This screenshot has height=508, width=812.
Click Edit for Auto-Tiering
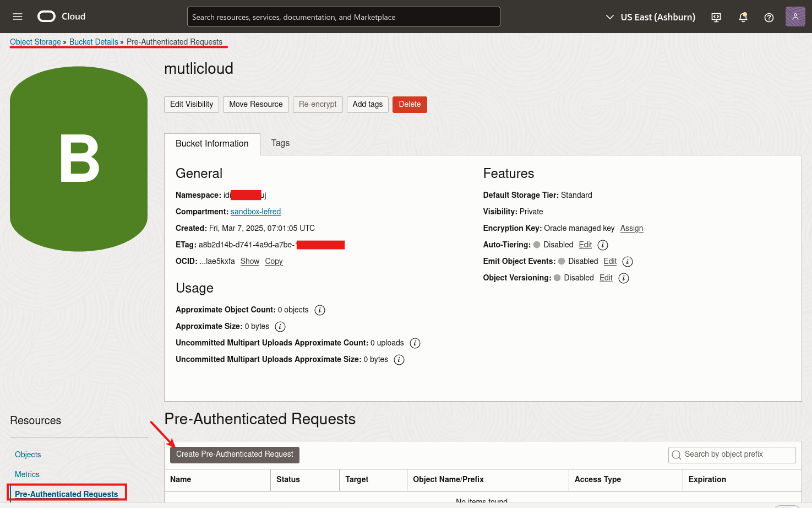585,245
